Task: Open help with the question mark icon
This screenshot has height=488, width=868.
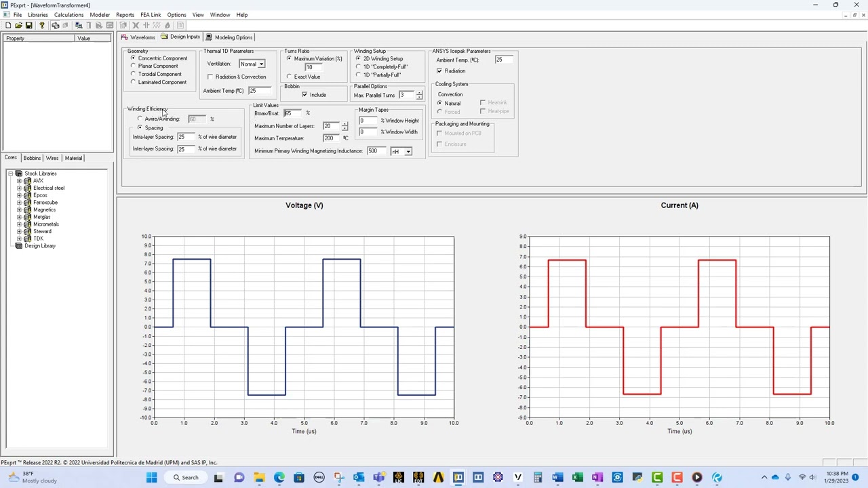Action: [x=41, y=25]
